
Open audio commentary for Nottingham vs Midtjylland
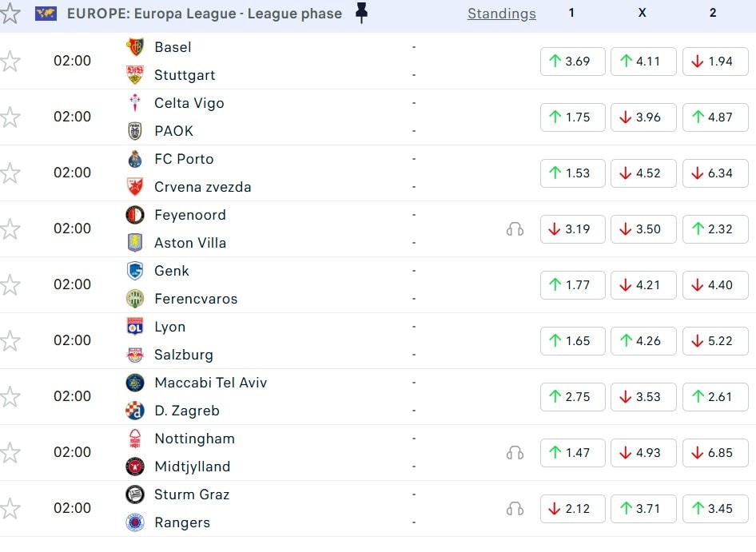(x=515, y=453)
